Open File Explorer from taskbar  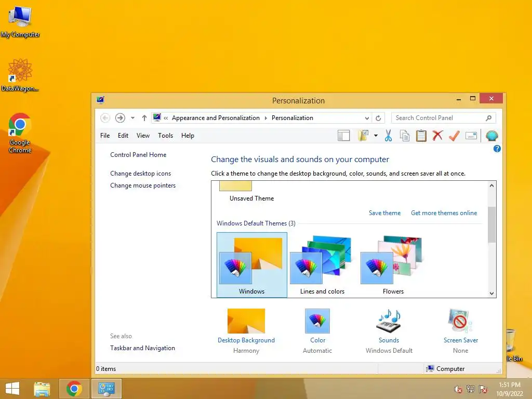(x=42, y=389)
